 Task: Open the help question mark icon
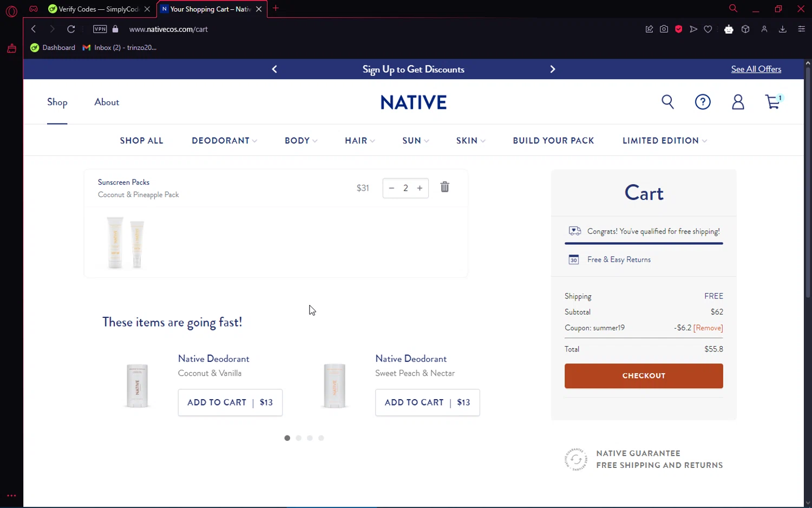pyautogui.click(x=703, y=102)
